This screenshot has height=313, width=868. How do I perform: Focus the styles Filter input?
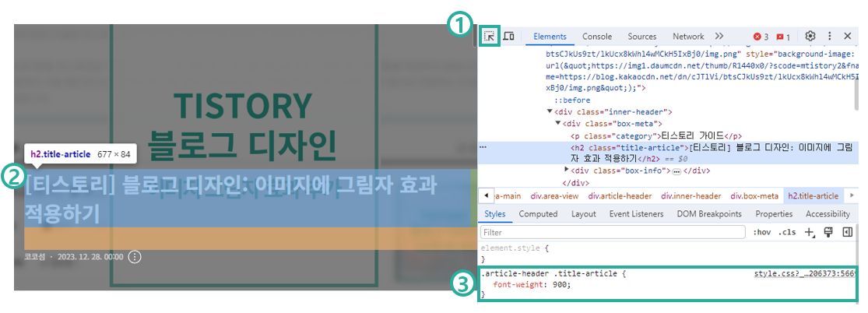[612, 232]
